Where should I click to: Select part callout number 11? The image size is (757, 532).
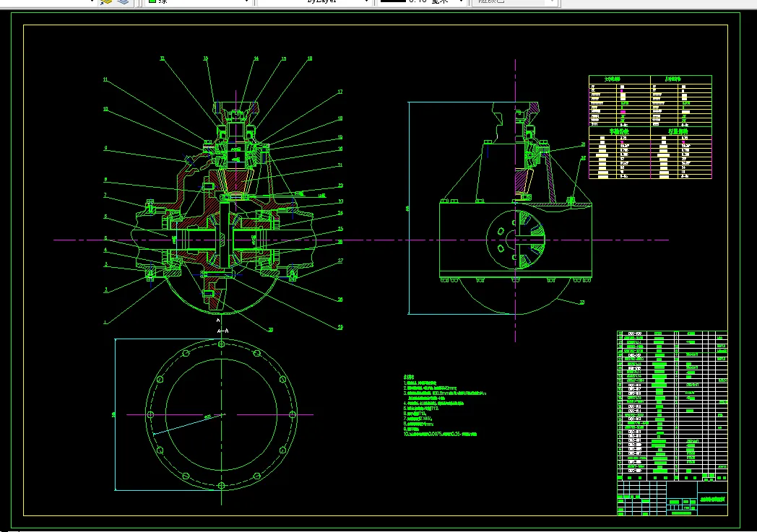pos(105,79)
